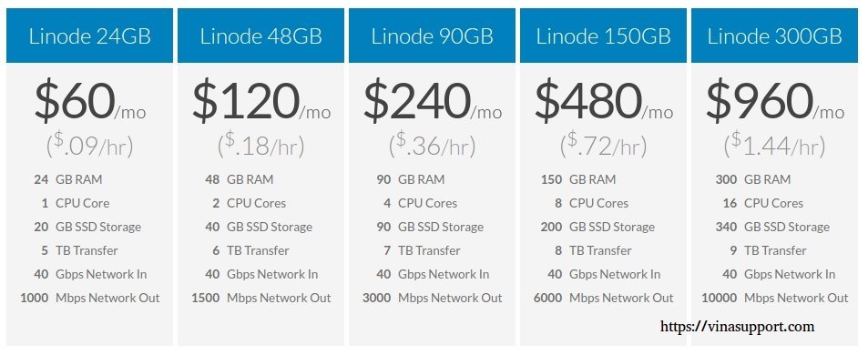Click 1500 Mbps Network Out spec
This screenshot has height=355, width=868.
click(x=261, y=298)
